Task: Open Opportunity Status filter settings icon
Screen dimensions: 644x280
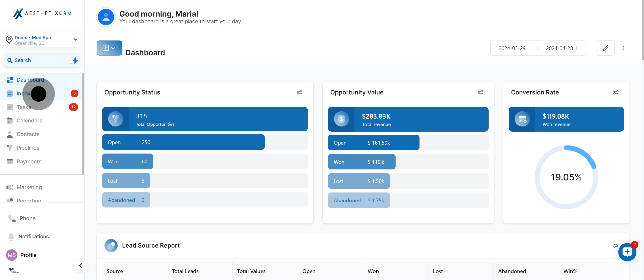Action: coord(299,92)
